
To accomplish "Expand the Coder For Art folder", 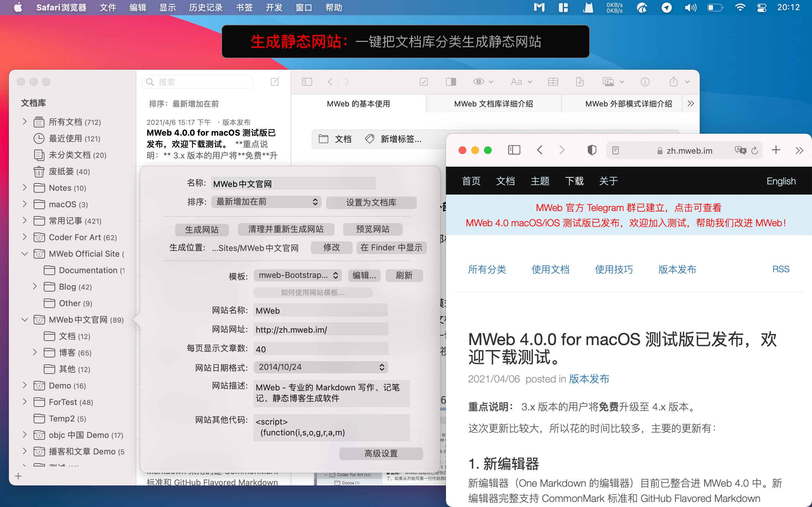I will tap(24, 237).
